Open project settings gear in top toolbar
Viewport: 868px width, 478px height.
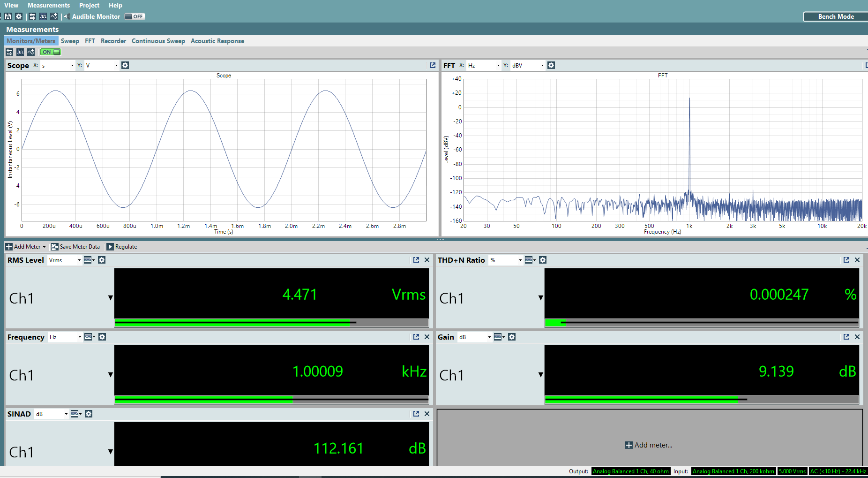point(19,16)
